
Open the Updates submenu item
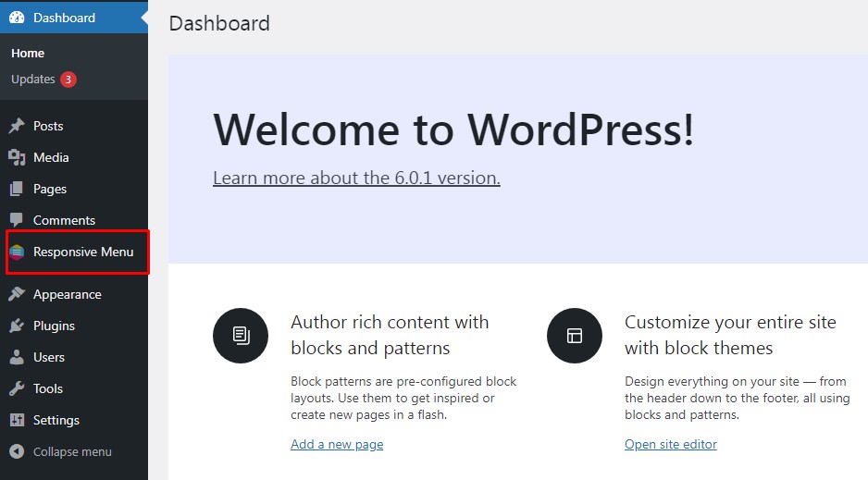(33, 80)
